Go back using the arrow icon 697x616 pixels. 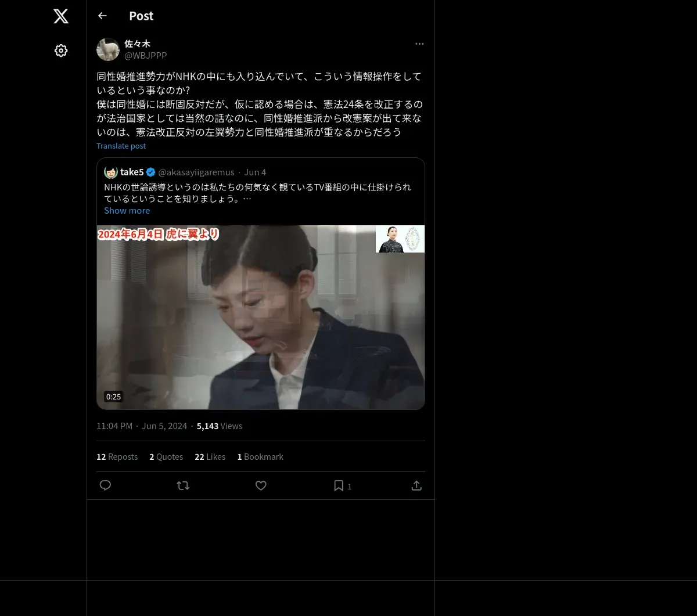click(x=102, y=16)
